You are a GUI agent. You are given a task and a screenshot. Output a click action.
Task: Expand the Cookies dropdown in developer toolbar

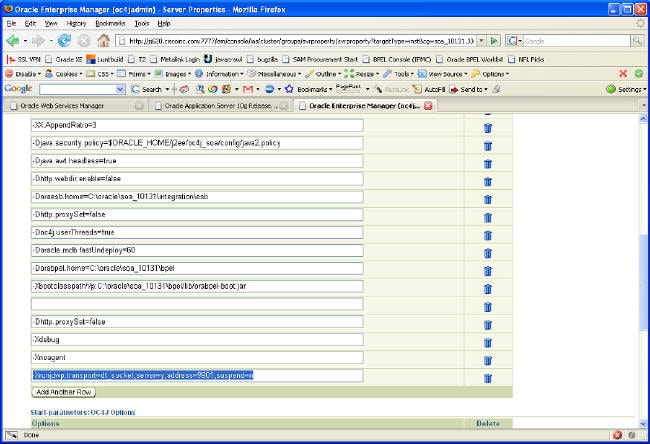66,73
